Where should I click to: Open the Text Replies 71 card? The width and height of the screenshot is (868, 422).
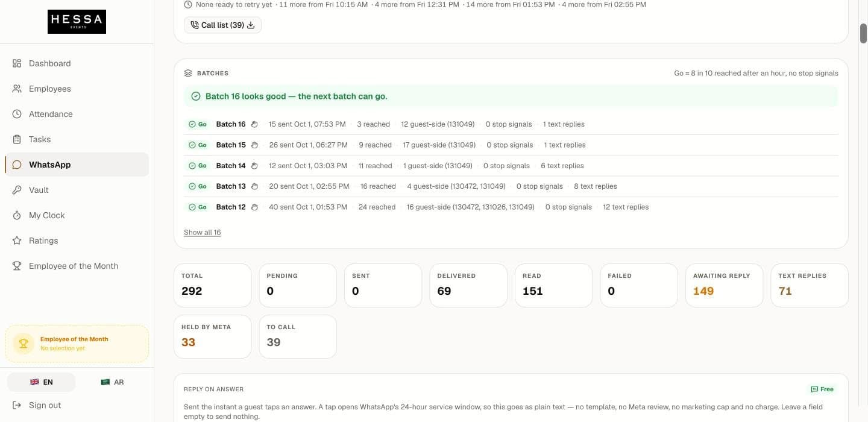click(x=810, y=285)
